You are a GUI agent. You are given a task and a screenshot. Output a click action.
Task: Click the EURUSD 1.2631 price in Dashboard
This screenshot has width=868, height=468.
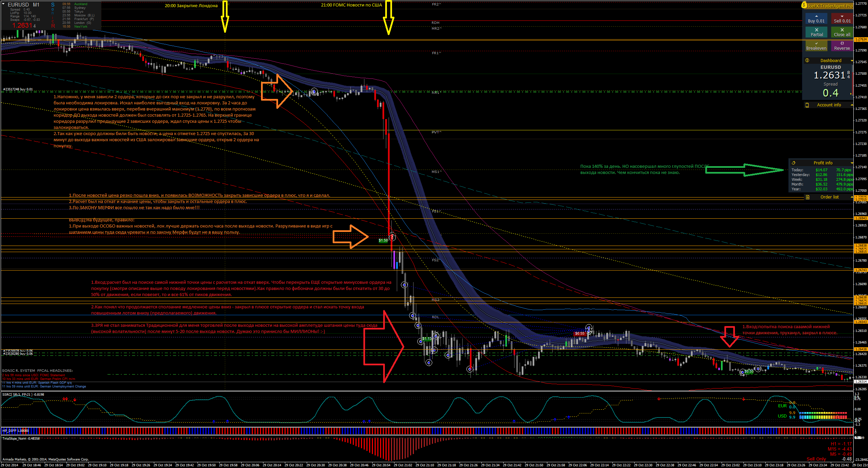point(829,75)
